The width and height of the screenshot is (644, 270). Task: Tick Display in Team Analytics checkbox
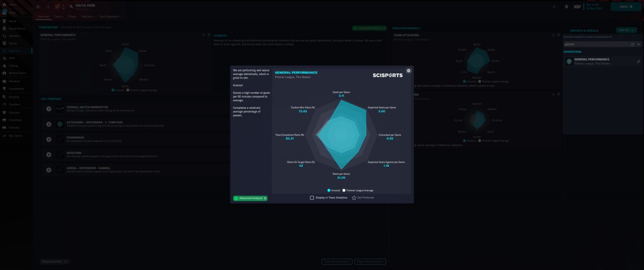[x=312, y=197]
